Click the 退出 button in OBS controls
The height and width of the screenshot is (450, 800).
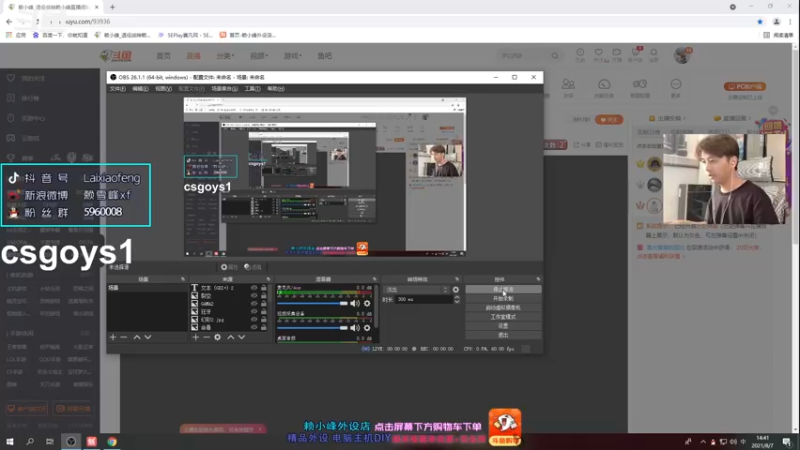point(503,335)
